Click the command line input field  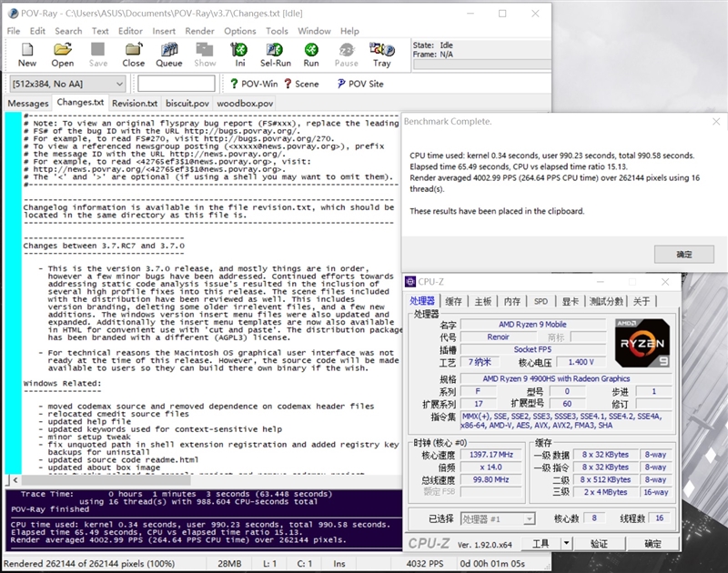click(176, 84)
